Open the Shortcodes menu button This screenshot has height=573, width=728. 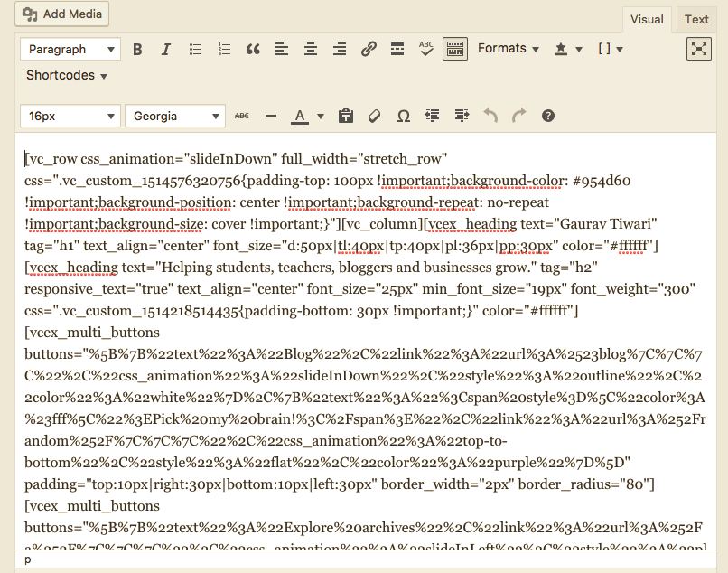click(67, 76)
